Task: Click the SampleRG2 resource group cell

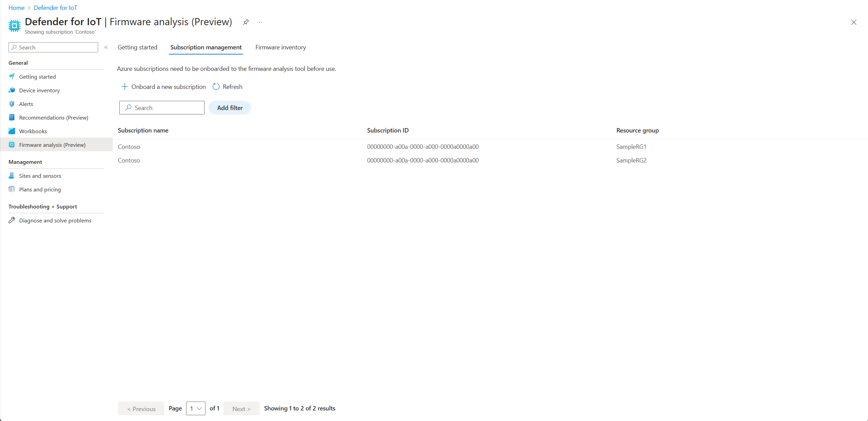Action: coord(631,160)
